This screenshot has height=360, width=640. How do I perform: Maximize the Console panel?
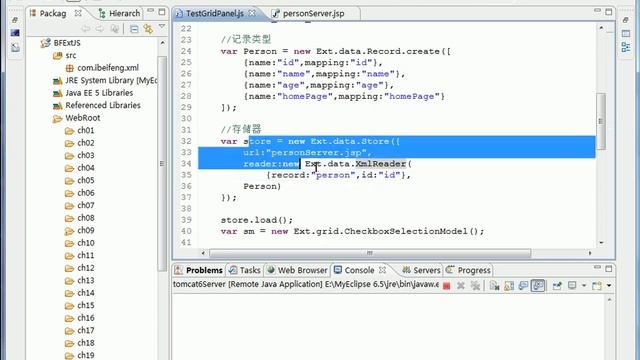609,269
